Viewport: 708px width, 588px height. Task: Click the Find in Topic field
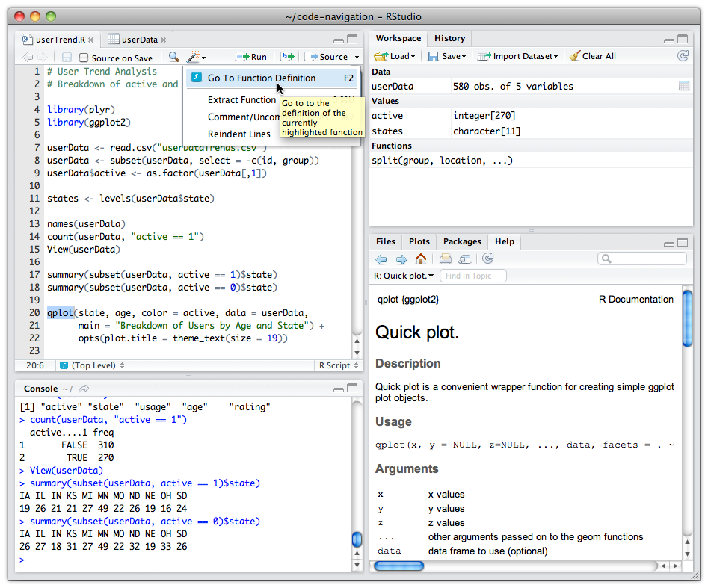pyautogui.click(x=473, y=276)
